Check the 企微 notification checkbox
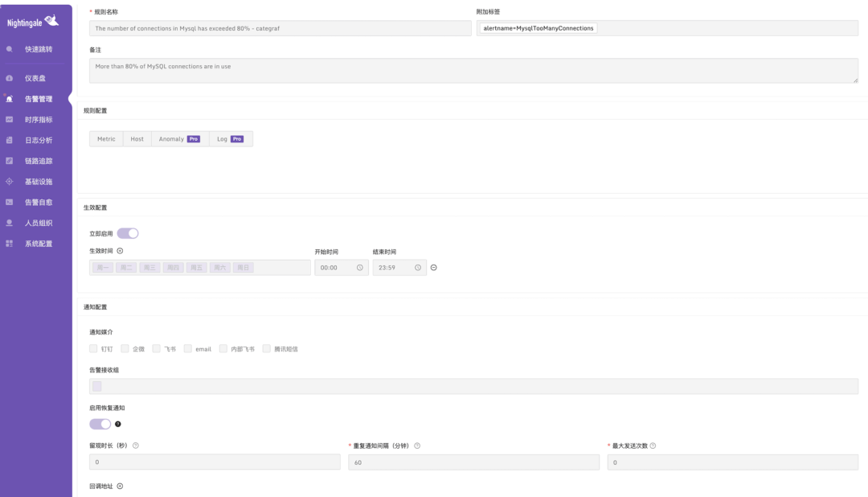 pos(125,348)
